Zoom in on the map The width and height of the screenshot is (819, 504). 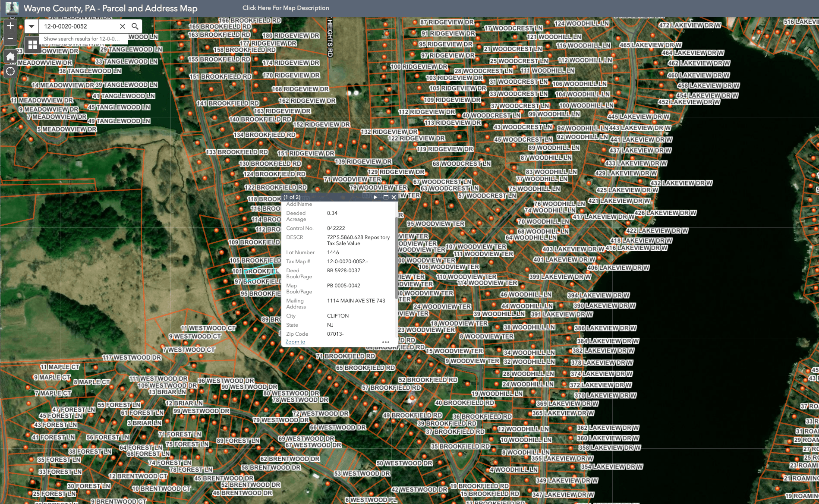10,26
